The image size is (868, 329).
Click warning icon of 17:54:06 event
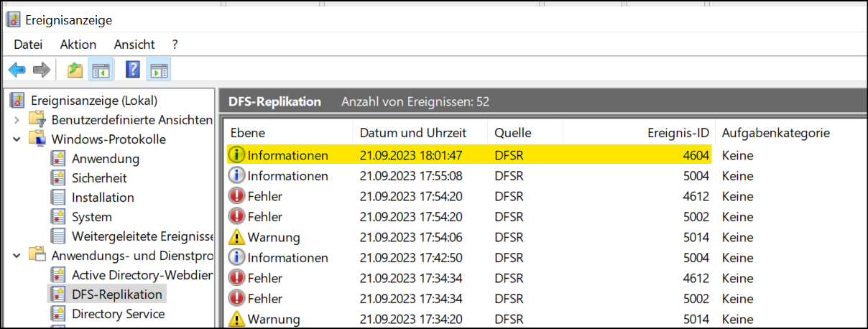click(236, 237)
